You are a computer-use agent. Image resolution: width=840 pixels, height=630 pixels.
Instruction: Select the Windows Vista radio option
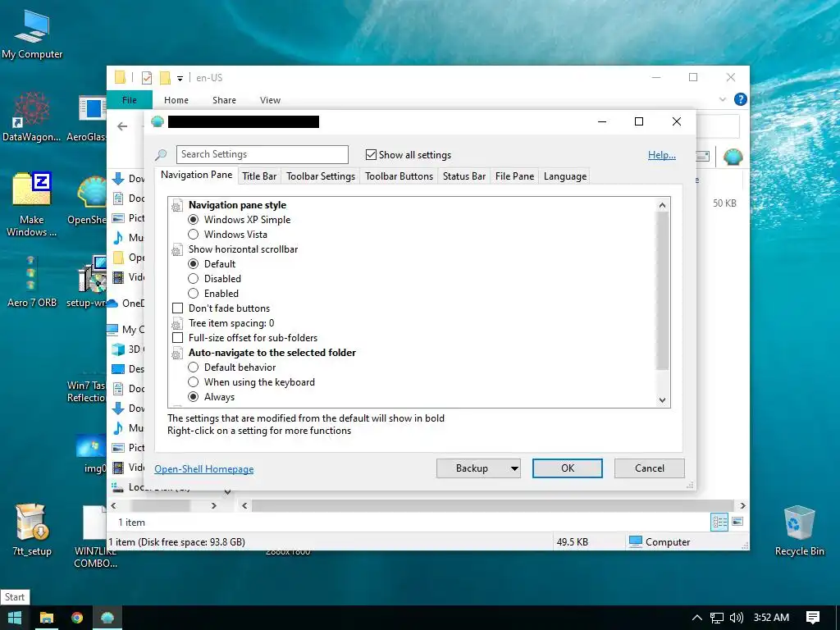194,234
